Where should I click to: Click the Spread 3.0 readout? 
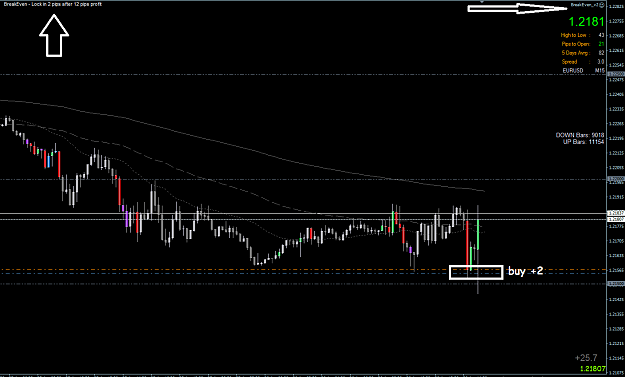tap(582, 62)
